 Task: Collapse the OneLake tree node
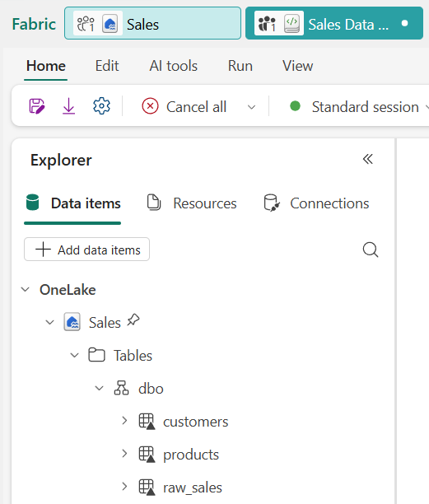[25, 290]
